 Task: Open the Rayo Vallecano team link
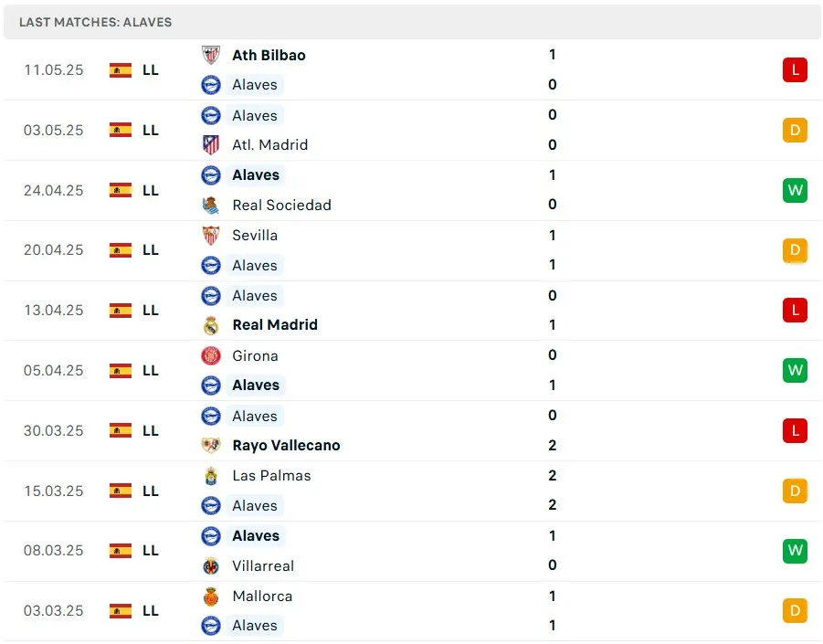click(x=286, y=445)
